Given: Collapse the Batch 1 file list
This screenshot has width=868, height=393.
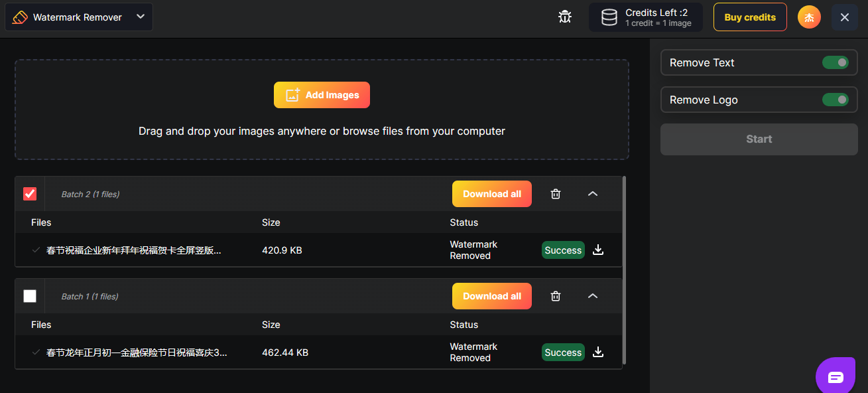Looking at the screenshot, I should pos(593,296).
